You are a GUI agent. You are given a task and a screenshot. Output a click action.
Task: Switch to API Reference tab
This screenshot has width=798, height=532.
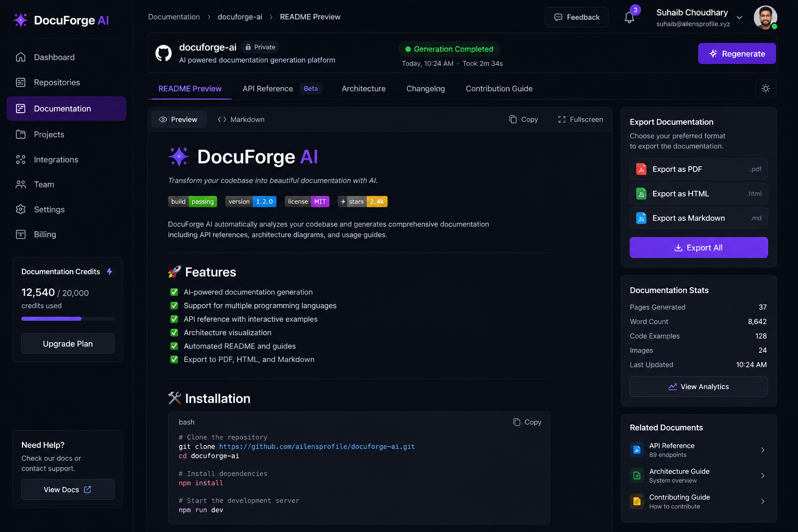click(268, 89)
